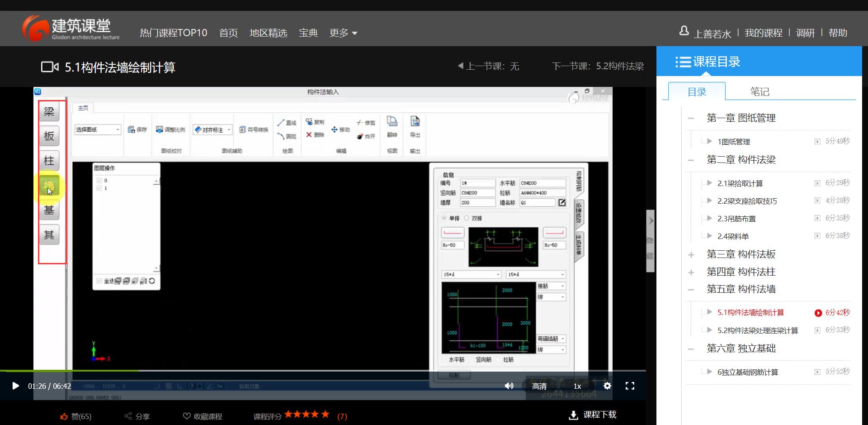The height and width of the screenshot is (425, 868).
Task: Click the 移动 move tool
Action: [x=341, y=129]
